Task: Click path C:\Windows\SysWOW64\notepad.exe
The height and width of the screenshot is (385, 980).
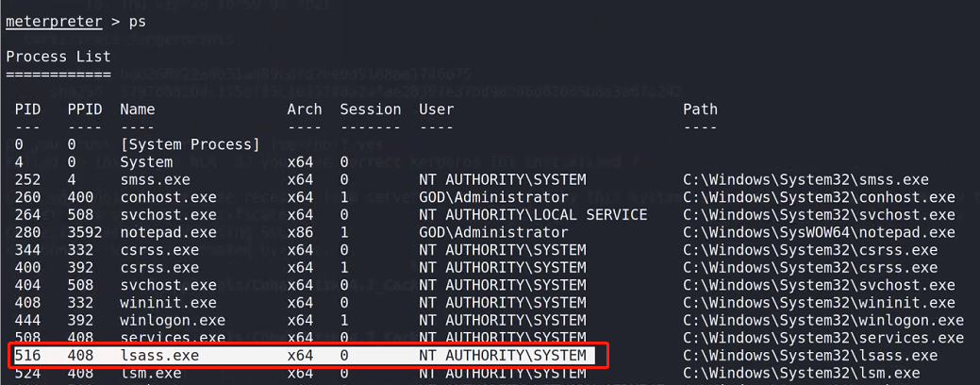Action: (x=819, y=232)
